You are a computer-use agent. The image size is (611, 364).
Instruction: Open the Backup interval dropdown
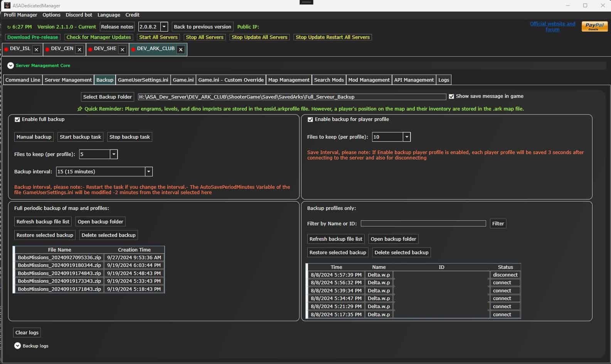coord(148,171)
